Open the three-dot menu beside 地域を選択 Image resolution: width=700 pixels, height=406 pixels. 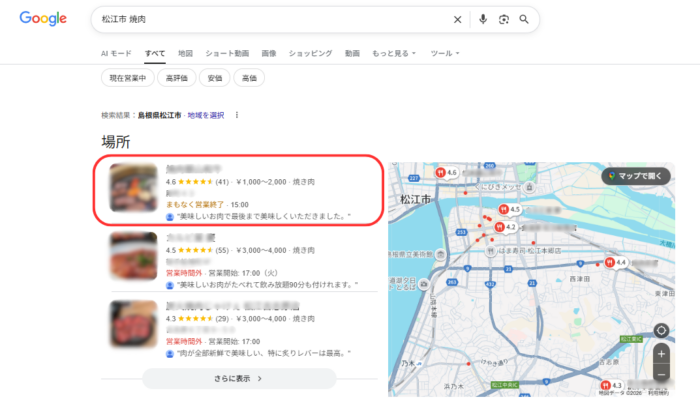pos(237,115)
